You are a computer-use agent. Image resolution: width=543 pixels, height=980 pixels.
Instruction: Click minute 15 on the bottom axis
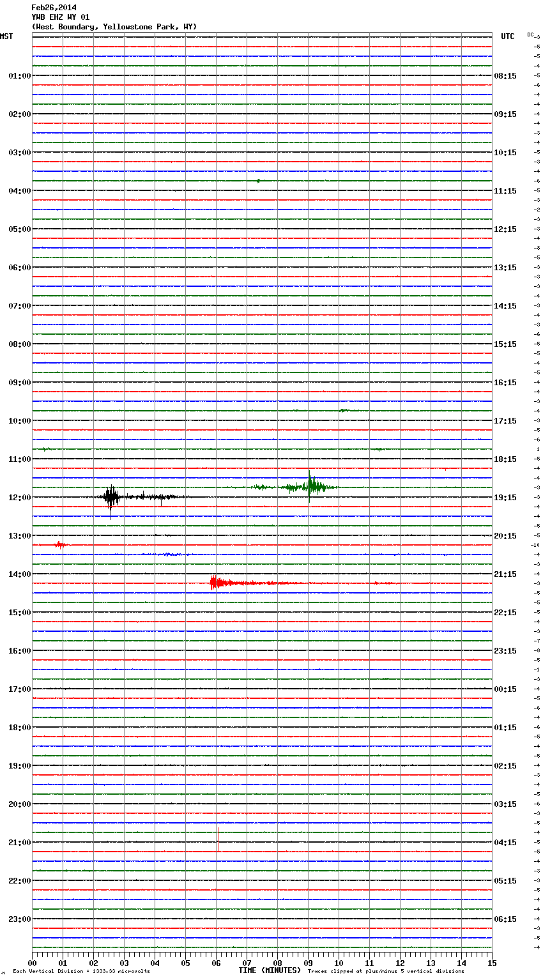click(492, 963)
